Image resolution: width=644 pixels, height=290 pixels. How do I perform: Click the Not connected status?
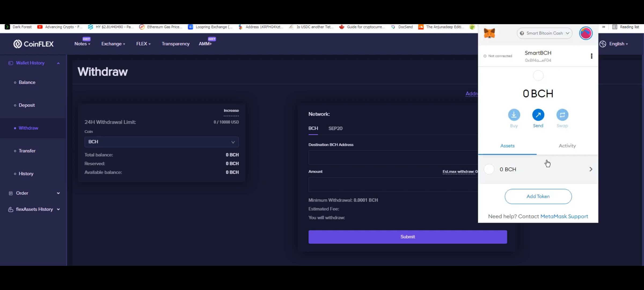[x=498, y=56]
